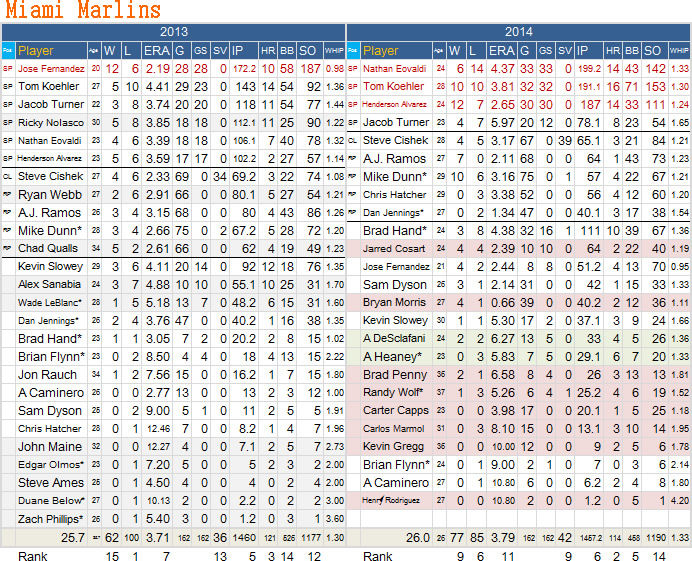Select Henderson Alvarez in the 2014 table
Image resolution: width=692 pixels, height=561 pixels.
394,105
